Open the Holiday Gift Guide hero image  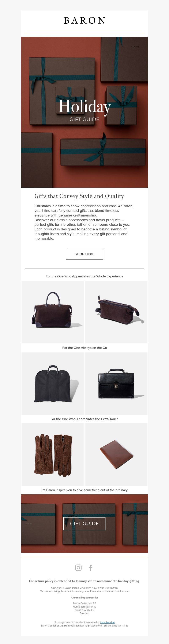click(x=84, y=112)
